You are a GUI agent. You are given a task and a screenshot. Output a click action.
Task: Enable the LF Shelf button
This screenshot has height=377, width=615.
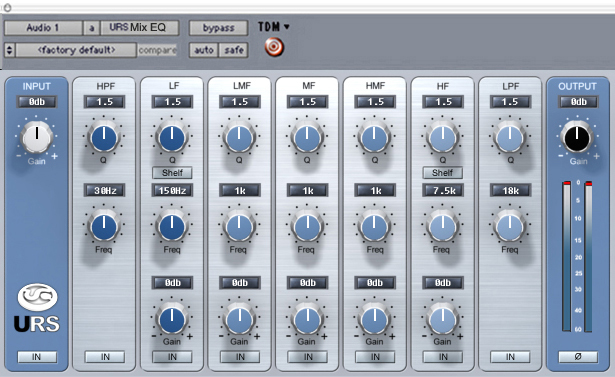pyautogui.click(x=172, y=173)
